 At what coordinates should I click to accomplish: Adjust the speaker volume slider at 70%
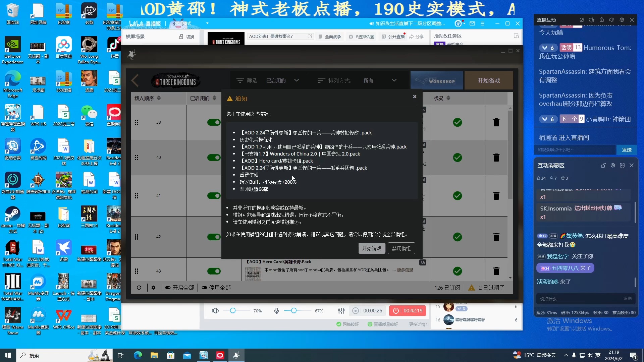[233, 311]
